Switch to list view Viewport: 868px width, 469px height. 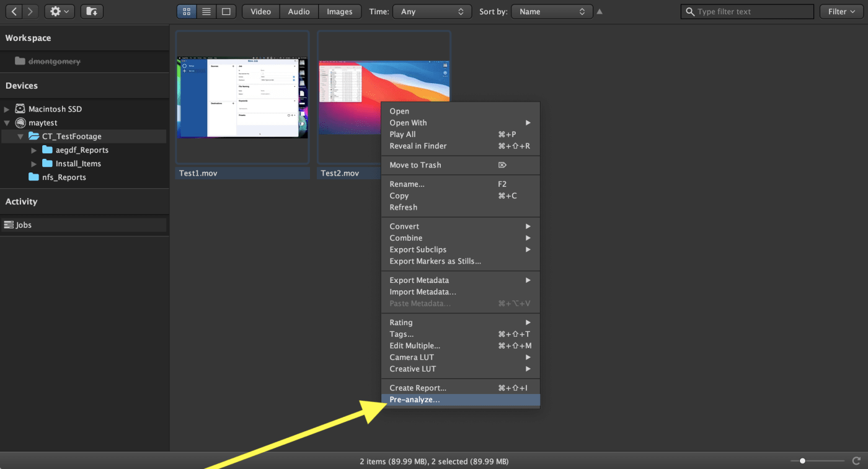coord(206,12)
